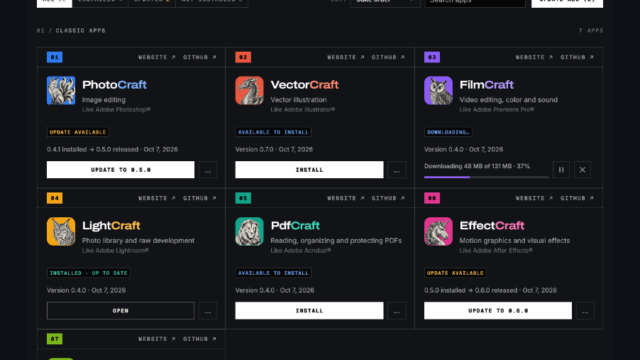Click 'Downloading 48 MB of 131 MB' text
The width and height of the screenshot is (640, 360).
pyautogui.click(x=467, y=167)
